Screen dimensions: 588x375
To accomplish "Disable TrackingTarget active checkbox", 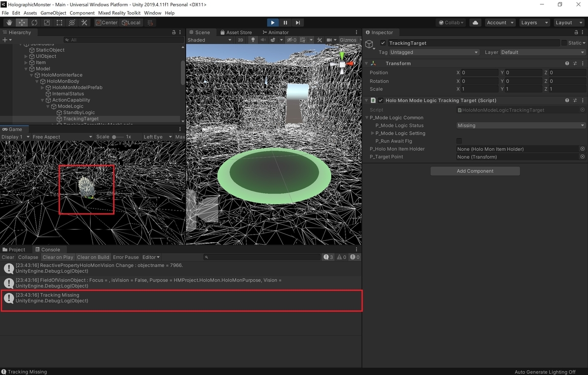I will tap(383, 43).
